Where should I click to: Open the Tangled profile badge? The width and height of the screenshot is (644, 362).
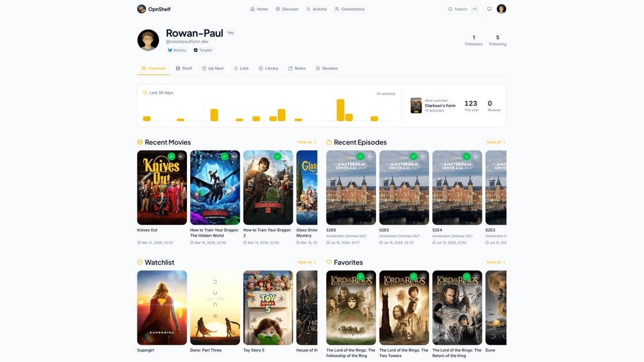pos(202,50)
